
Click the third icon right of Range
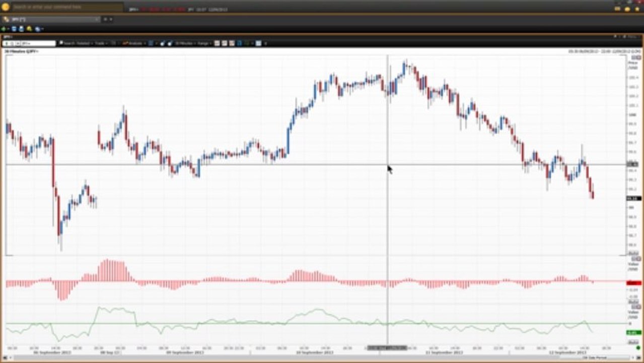click(232, 43)
